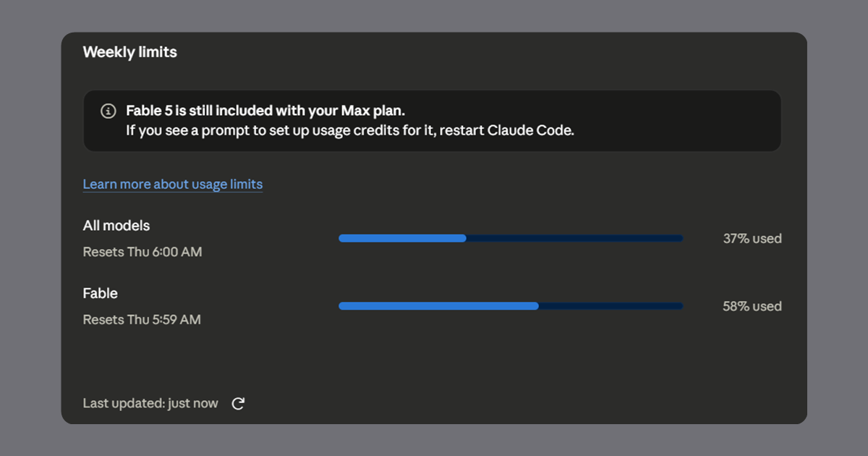Select the Weekly limits heading
Image resolution: width=868 pixels, height=456 pixels.
click(130, 52)
